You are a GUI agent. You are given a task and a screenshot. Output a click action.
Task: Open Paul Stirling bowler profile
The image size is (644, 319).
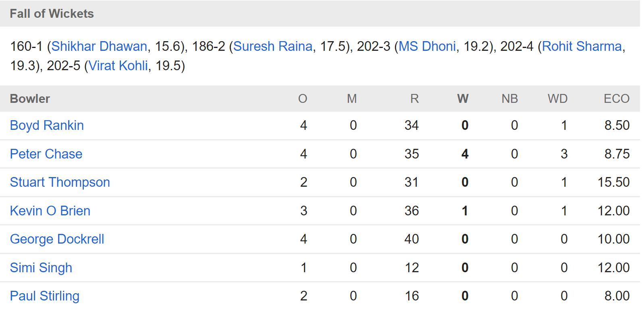(45, 296)
